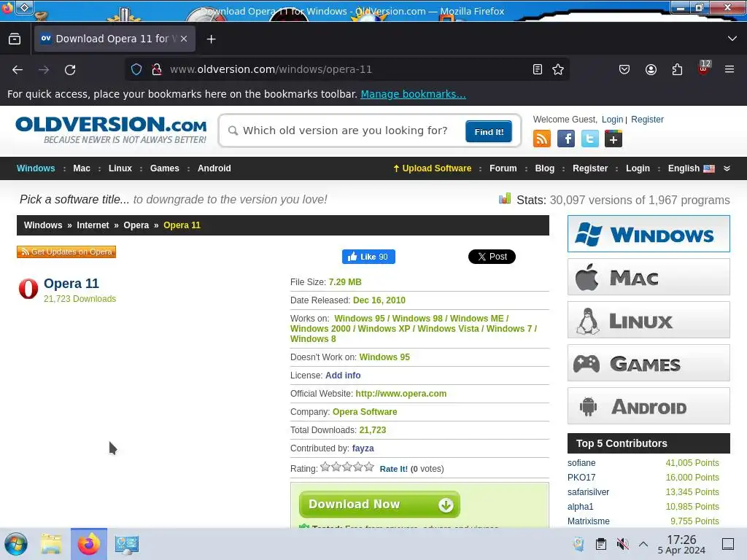The width and height of the screenshot is (747, 560).
Task: Open Pocket save icon
Action: coord(624,69)
